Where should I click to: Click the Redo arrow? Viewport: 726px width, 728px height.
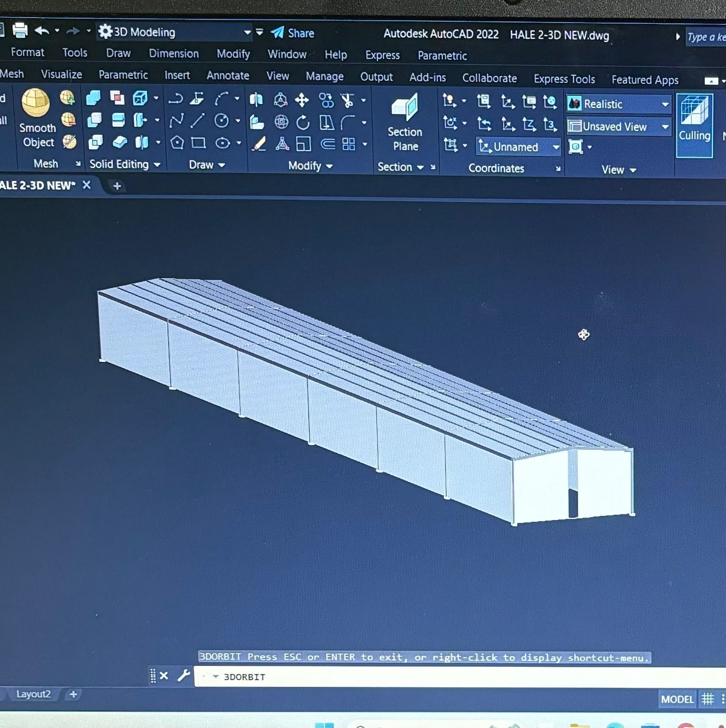73,31
